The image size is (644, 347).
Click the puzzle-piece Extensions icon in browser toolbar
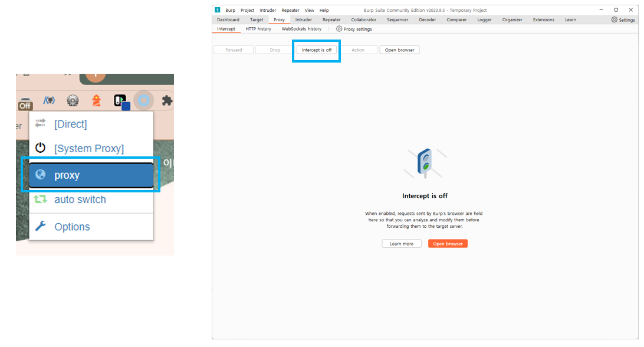[167, 100]
